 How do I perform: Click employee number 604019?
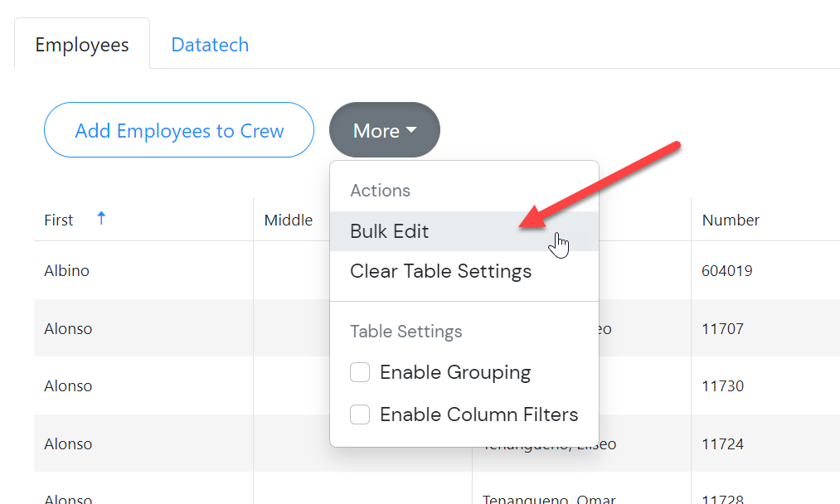coord(727,271)
